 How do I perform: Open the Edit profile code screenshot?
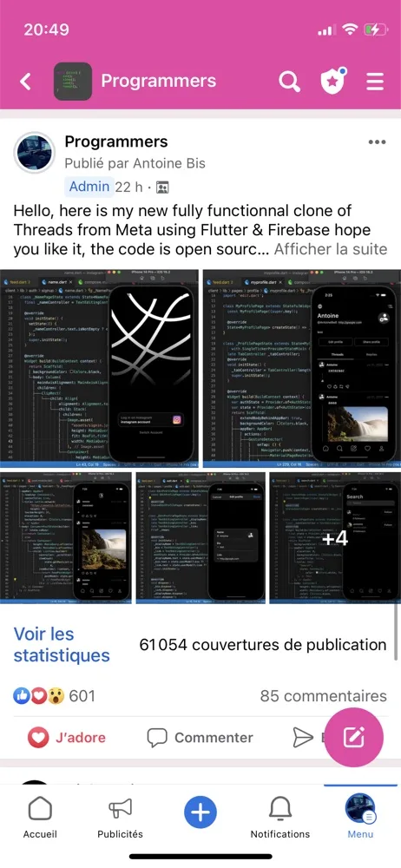pos(200,537)
